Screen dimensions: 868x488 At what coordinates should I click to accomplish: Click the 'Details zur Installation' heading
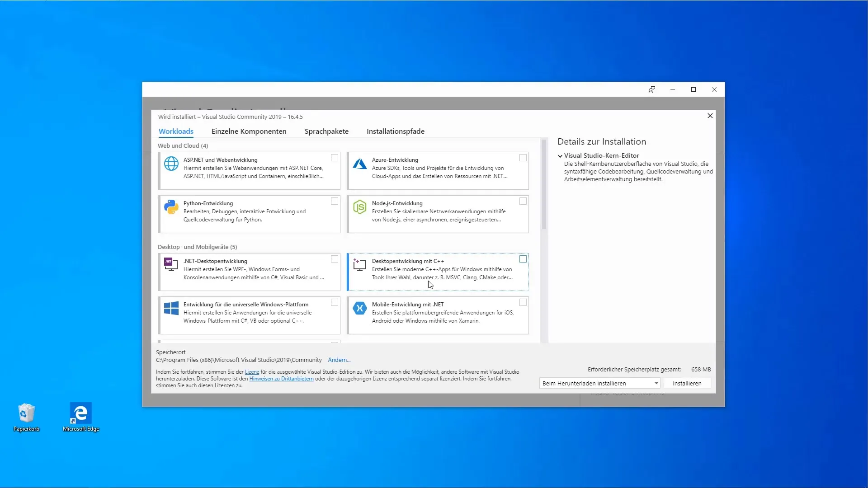[602, 141]
